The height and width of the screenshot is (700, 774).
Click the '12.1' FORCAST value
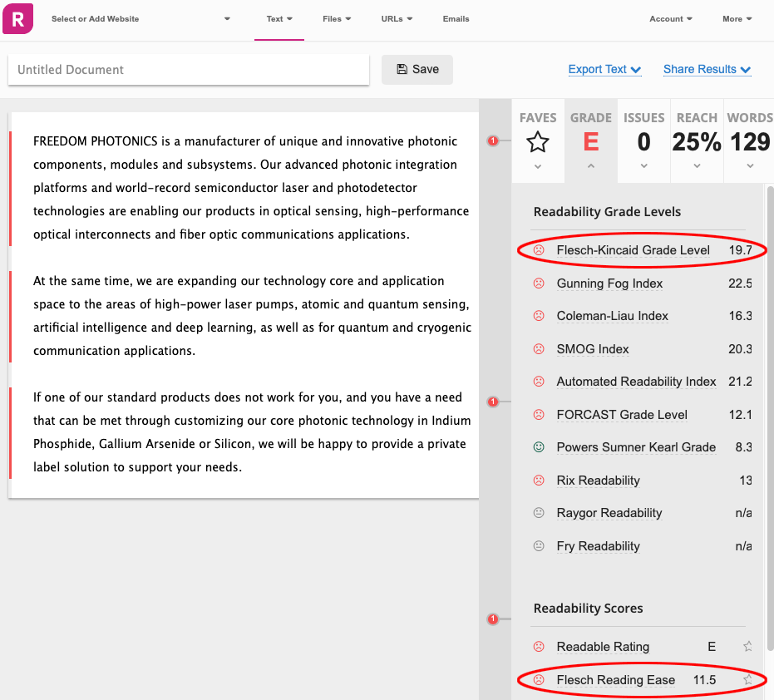(741, 415)
